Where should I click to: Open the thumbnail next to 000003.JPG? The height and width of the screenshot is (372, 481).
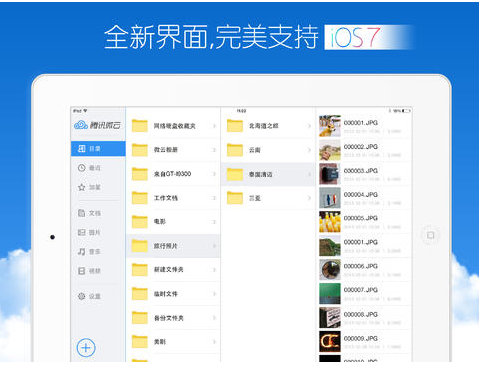tap(330, 174)
